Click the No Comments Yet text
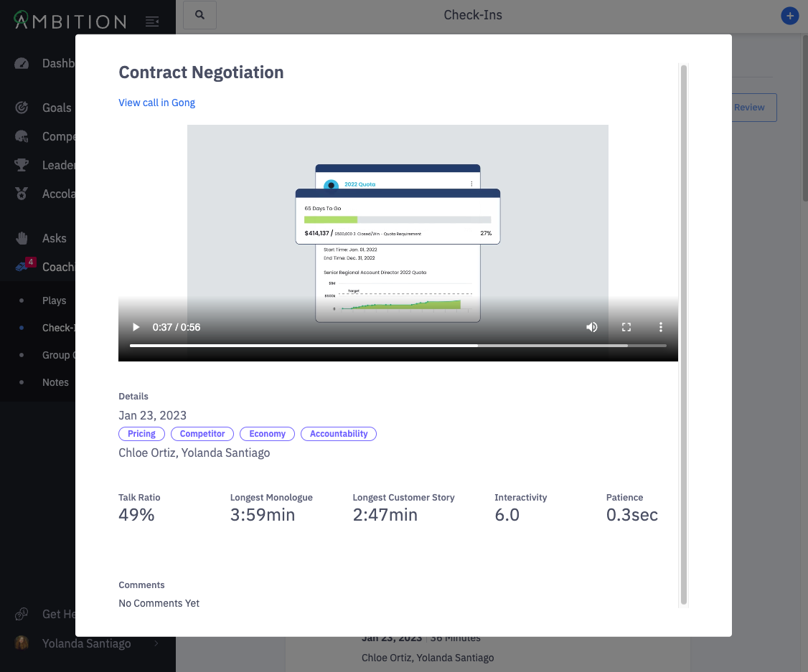This screenshot has width=808, height=672. (159, 603)
